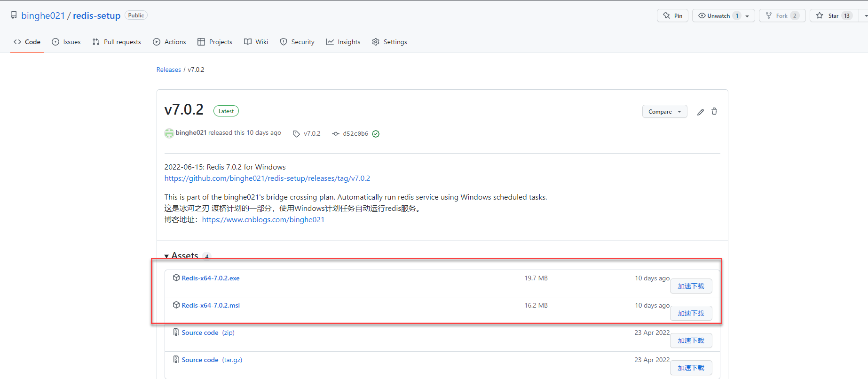Open commit d52c0b6
The height and width of the screenshot is (379, 868).
click(x=355, y=134)
